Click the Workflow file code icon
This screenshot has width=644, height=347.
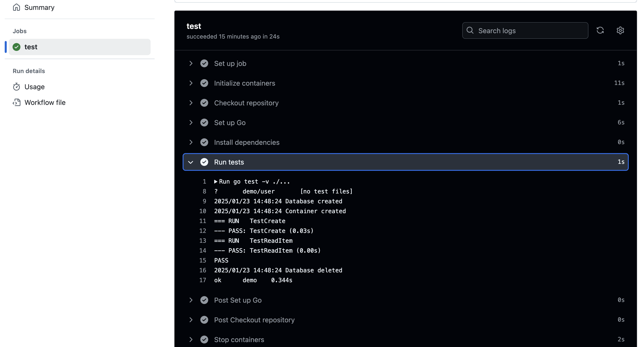click(17, 102)
